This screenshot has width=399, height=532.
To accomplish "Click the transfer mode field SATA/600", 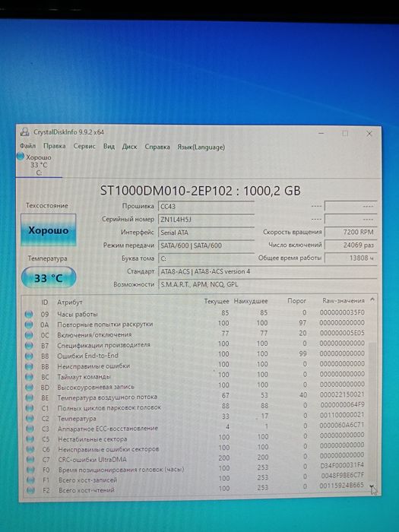I will [x=206, y=245].
